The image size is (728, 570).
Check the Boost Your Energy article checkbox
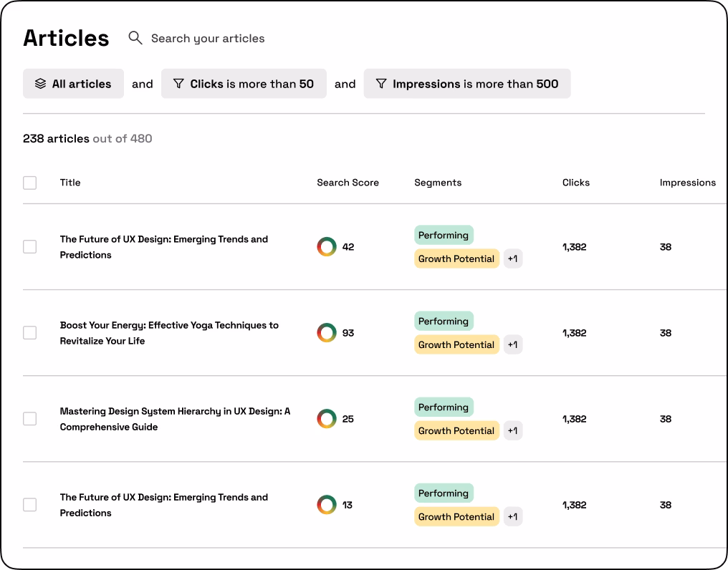coord(30,333)
